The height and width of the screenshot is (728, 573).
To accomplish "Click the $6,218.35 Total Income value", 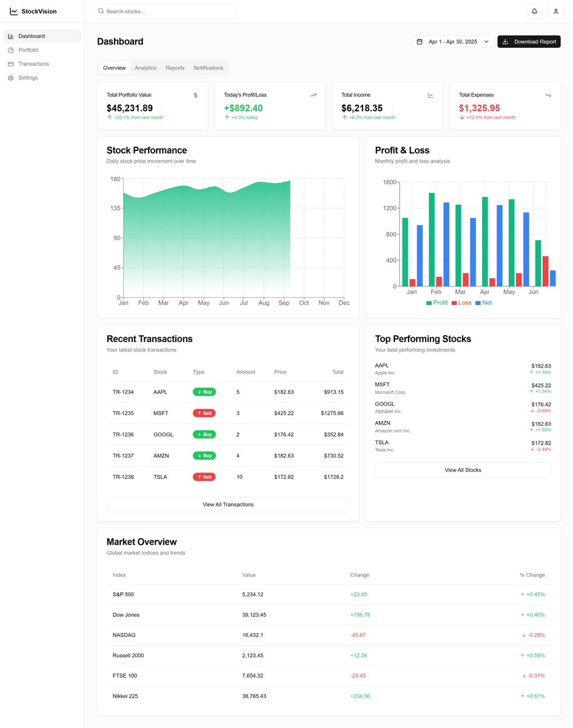I will (362, 108).
